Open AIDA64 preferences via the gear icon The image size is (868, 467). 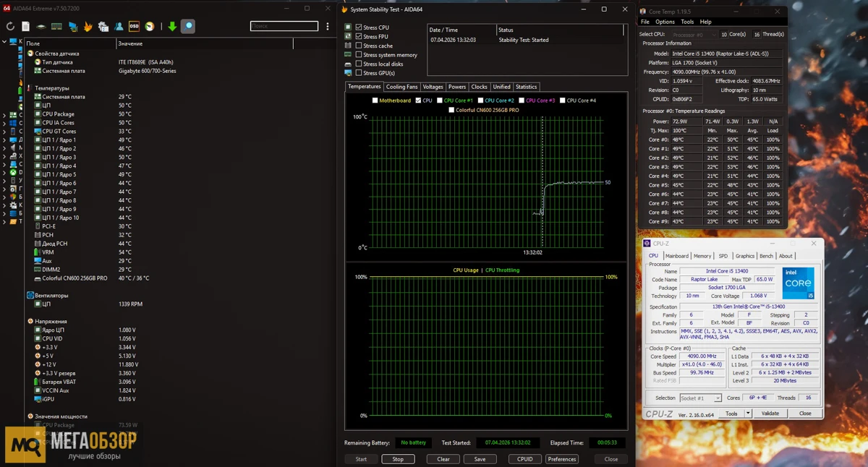(x=103, y=25)
